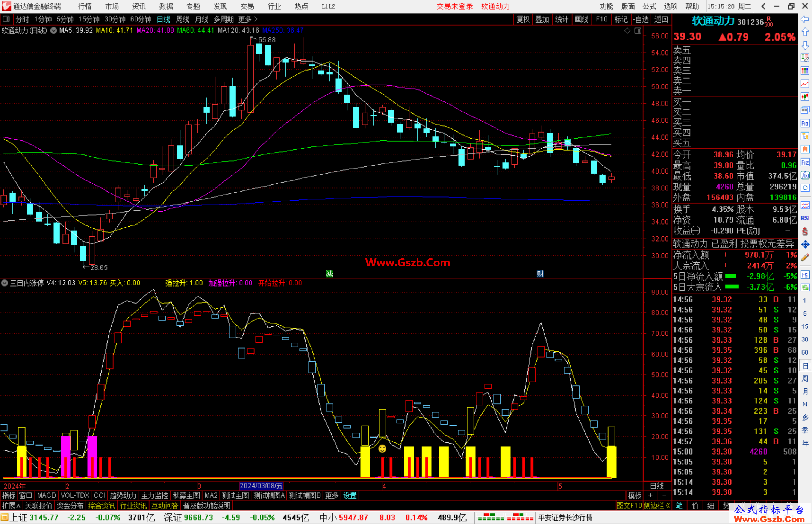812x524 pixels.
Task: Open the 叠加 overlay option
Action: click(x=542, y=19)
